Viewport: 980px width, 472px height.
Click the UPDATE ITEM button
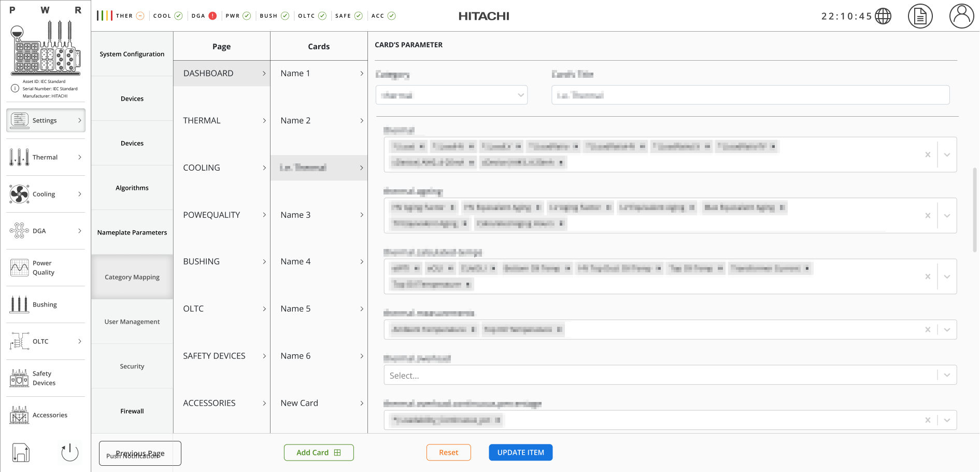[x=521, y=452]
